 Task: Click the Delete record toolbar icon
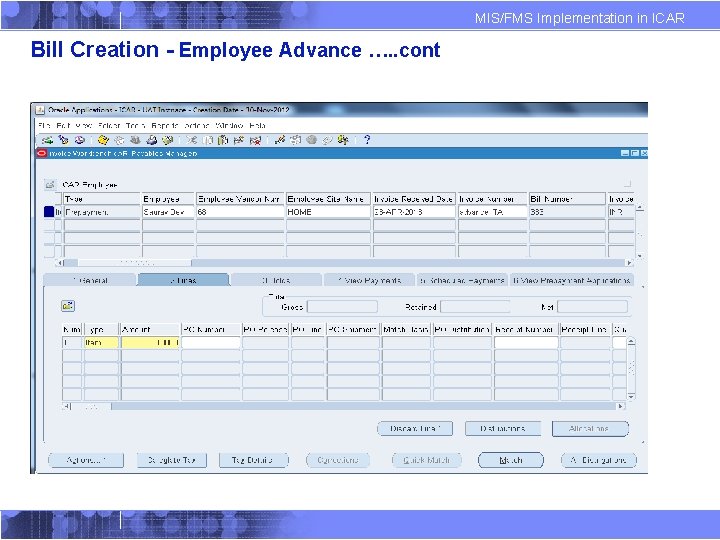tap(255, 140)
